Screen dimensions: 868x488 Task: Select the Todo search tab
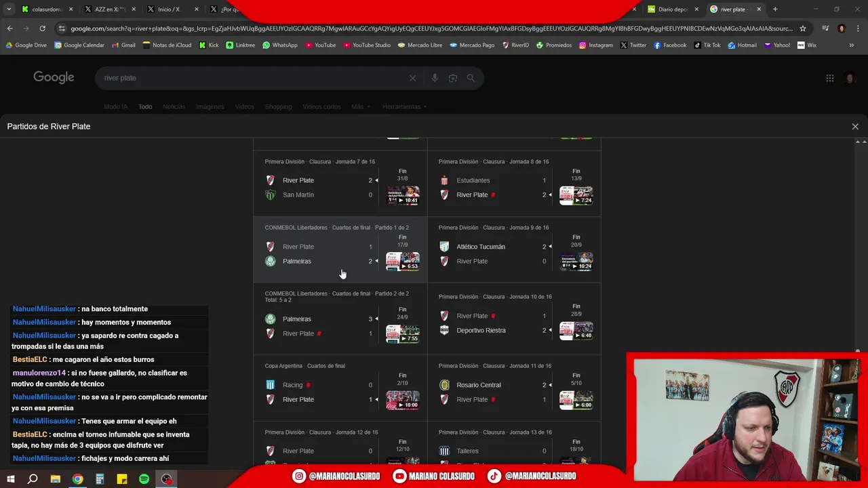click(x=145, y=106)
